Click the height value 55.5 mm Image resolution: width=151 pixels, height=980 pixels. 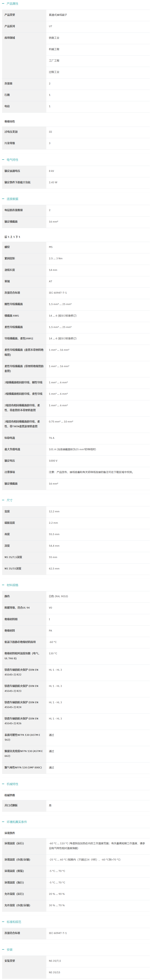(x=54, y=534)
